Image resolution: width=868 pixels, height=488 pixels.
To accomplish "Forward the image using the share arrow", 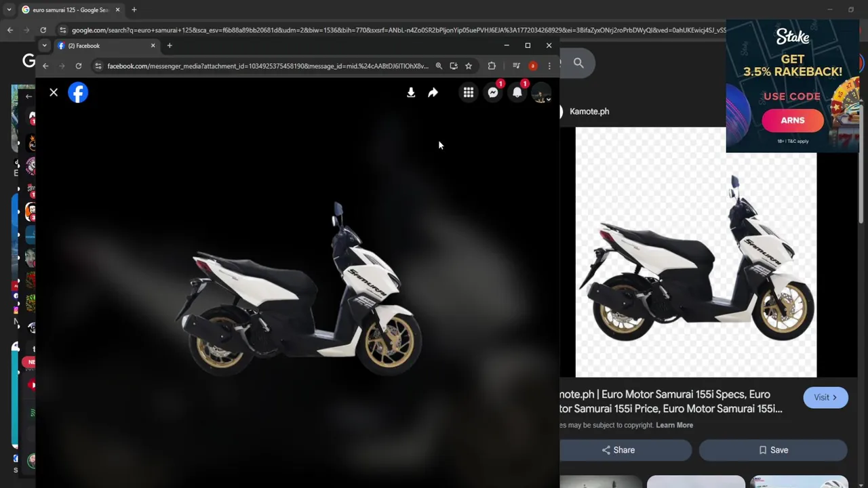I will 433,93.
